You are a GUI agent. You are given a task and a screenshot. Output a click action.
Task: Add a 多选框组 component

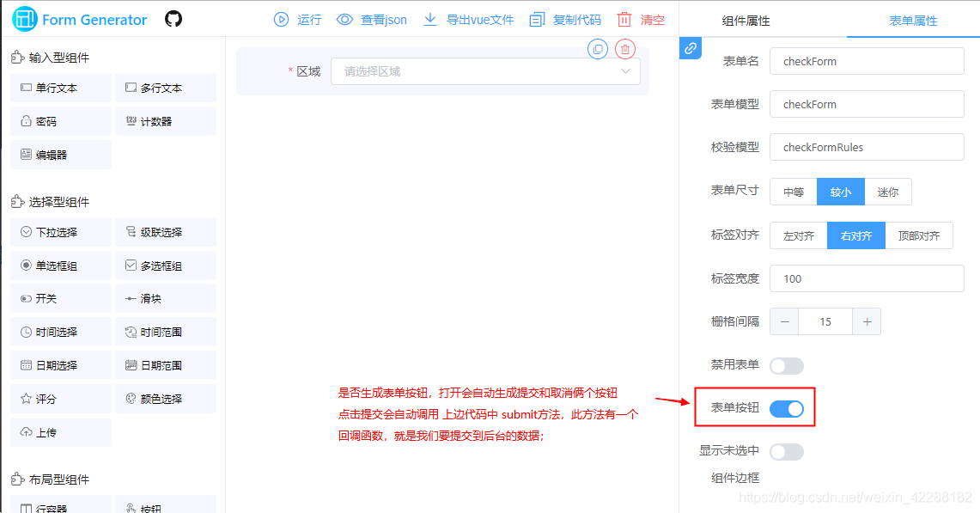(x=166, y=266)
